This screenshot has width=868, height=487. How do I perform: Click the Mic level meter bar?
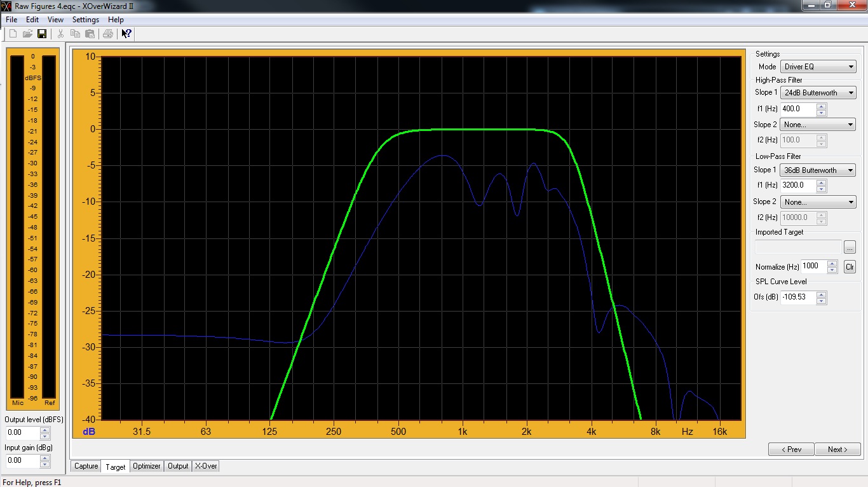tap(17, 226)
